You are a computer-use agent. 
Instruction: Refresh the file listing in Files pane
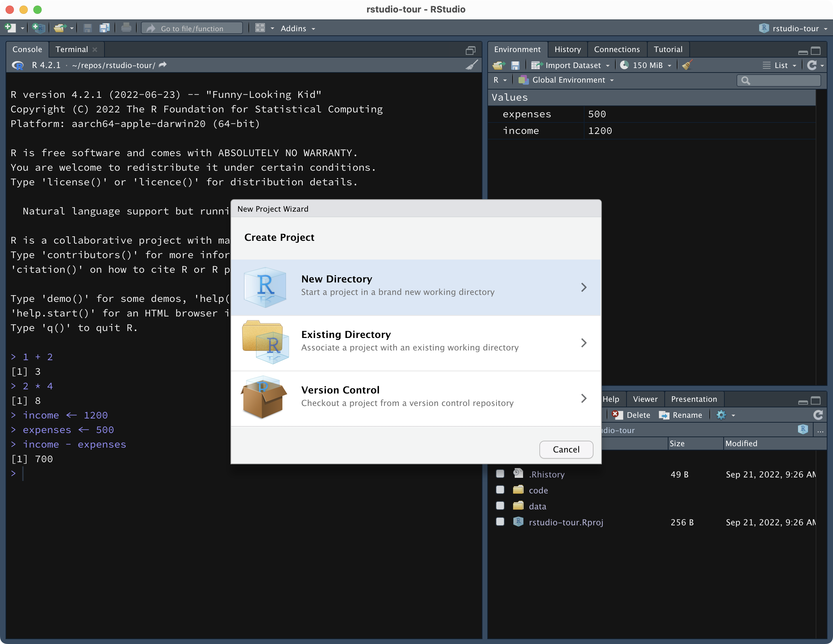coord(818,415)
